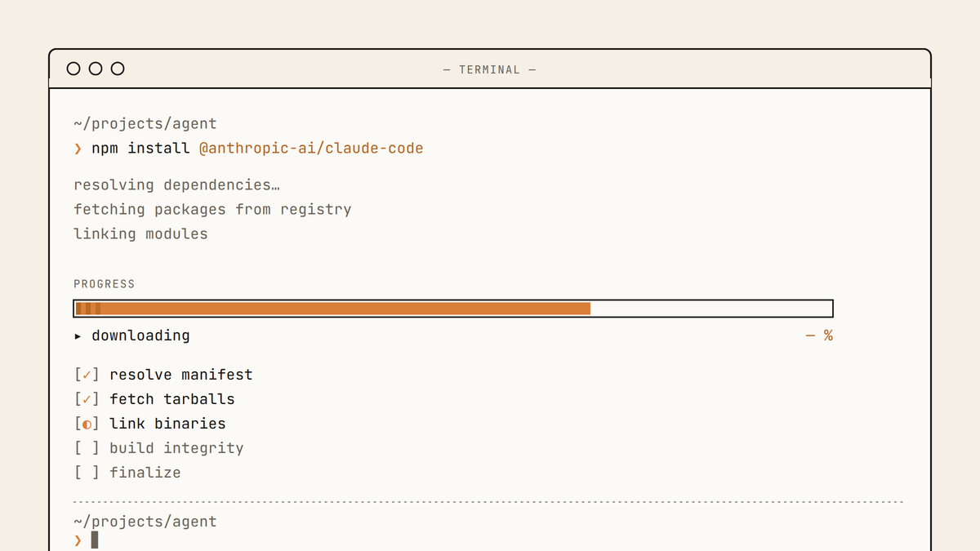Toggle the 'fetch tarballs' checkbox
The height and width of the screenshot is (551, 980).
click(x=87, y=399)
